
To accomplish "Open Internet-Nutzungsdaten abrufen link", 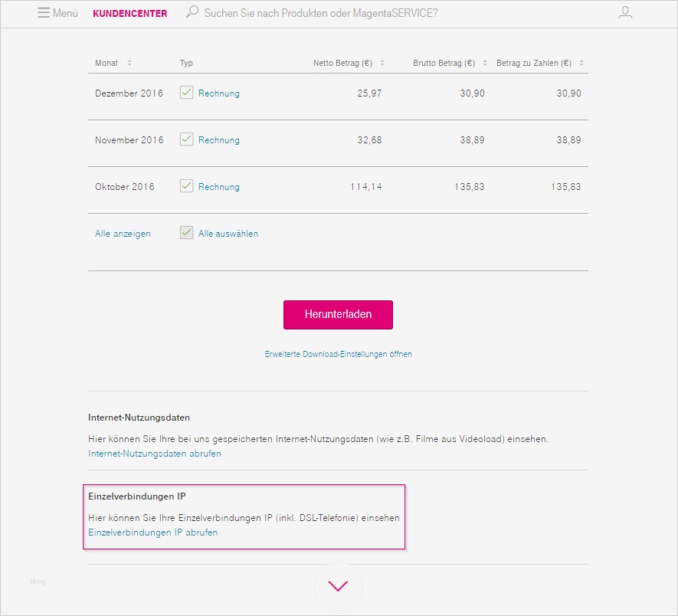I will coord(155,454).
